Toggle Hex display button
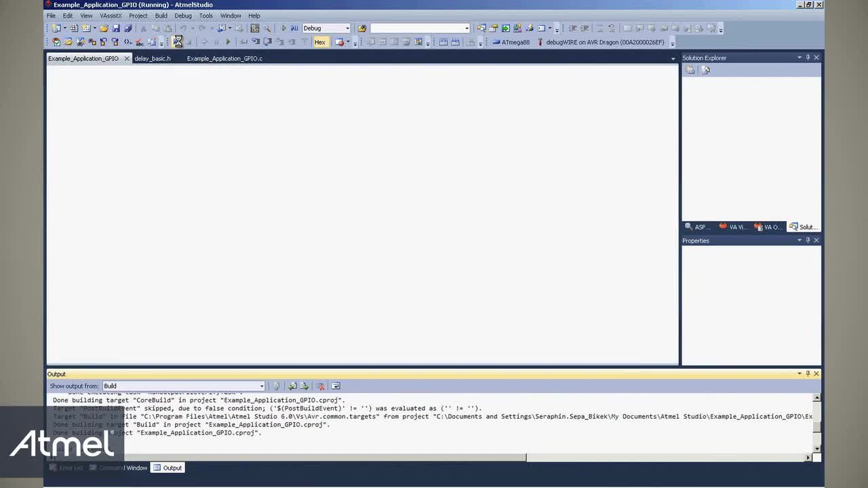 pos(320,42)
